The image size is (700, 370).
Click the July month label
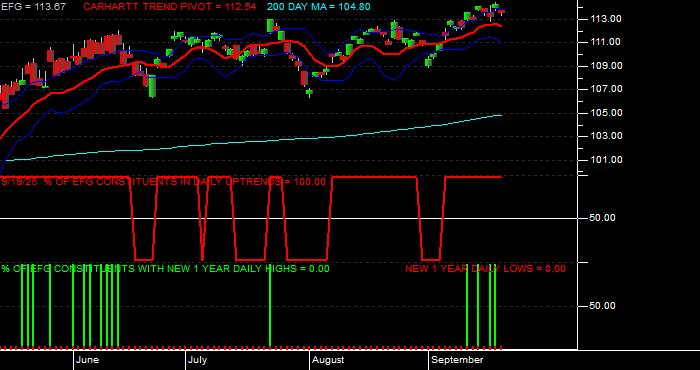click(197, 360)
